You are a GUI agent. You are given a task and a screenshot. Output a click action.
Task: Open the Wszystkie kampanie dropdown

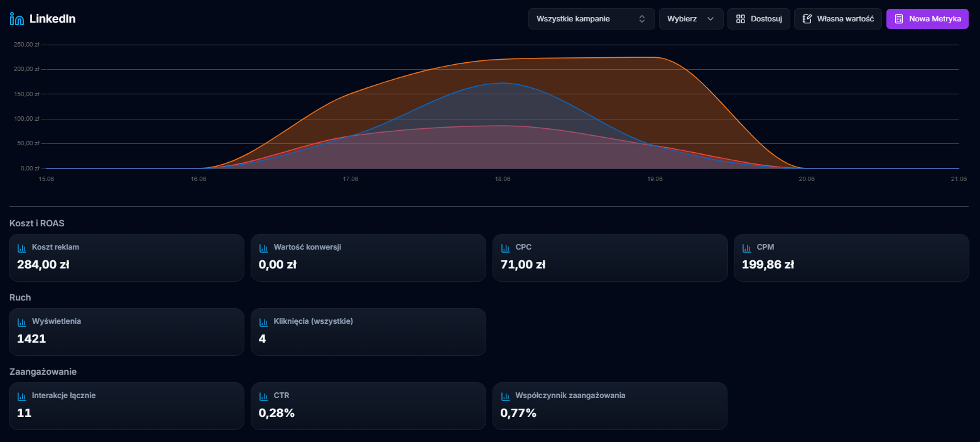[x=591, y=19]
